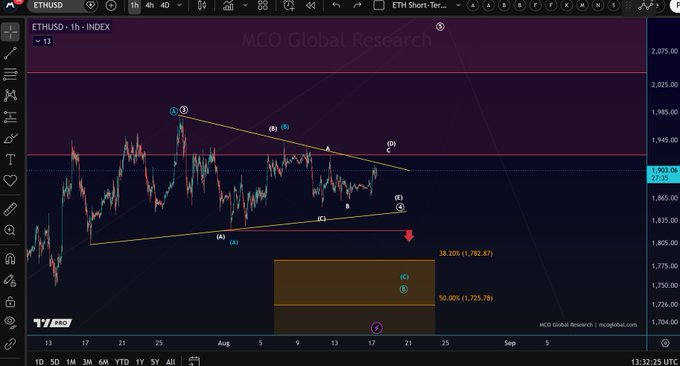Image resolution: width=680 pixels, height=366 pixels.
Task: Open the go to date calendar
Action: [194, 361]
